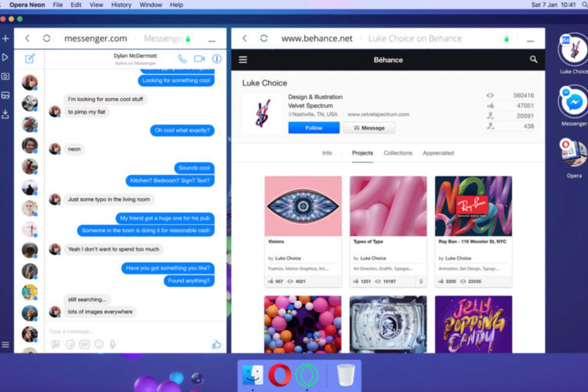Open the downloads icon in left sidebar

point(6,114)
